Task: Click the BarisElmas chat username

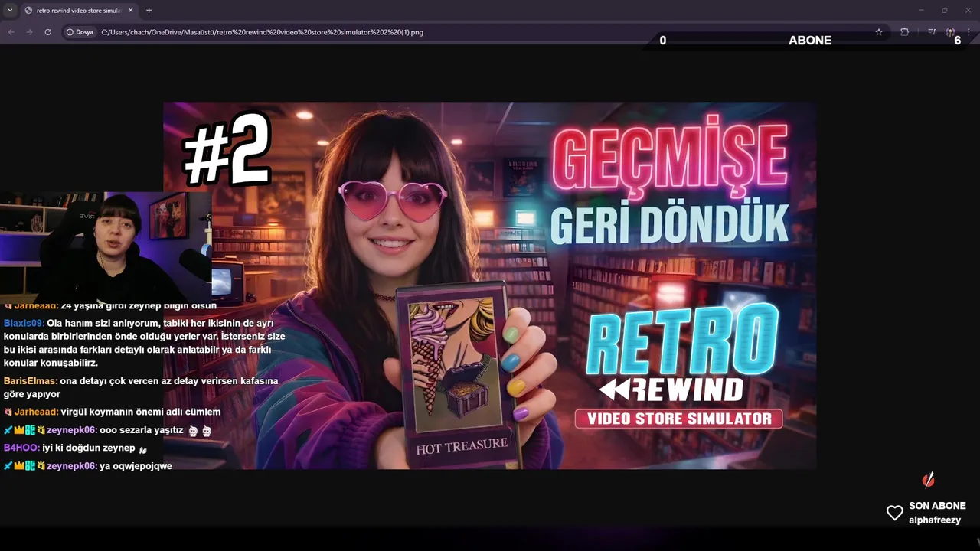Action: [31, 380]
